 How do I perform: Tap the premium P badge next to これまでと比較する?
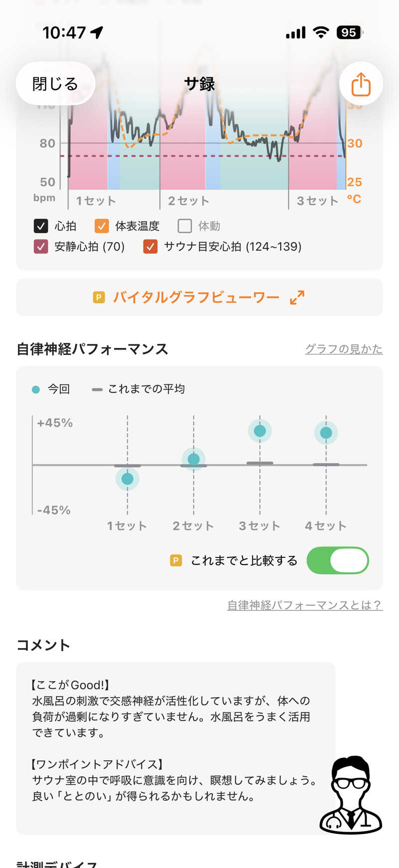[176, 561]
